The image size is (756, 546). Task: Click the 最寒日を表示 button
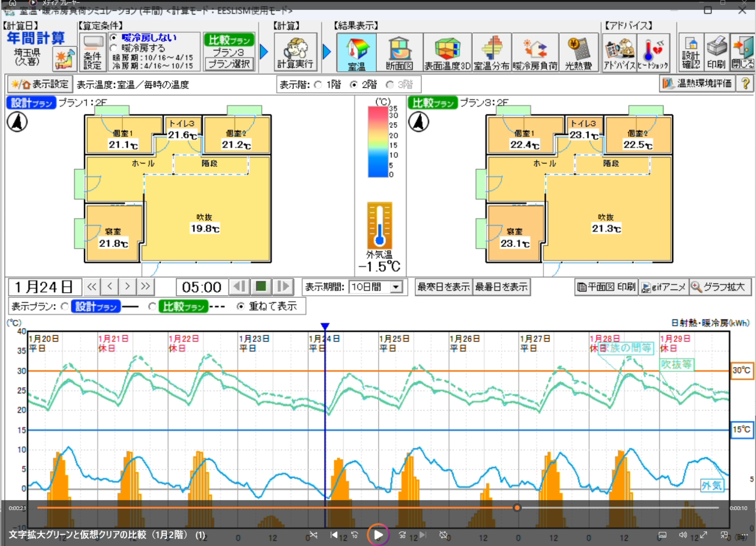click(443, 287)
